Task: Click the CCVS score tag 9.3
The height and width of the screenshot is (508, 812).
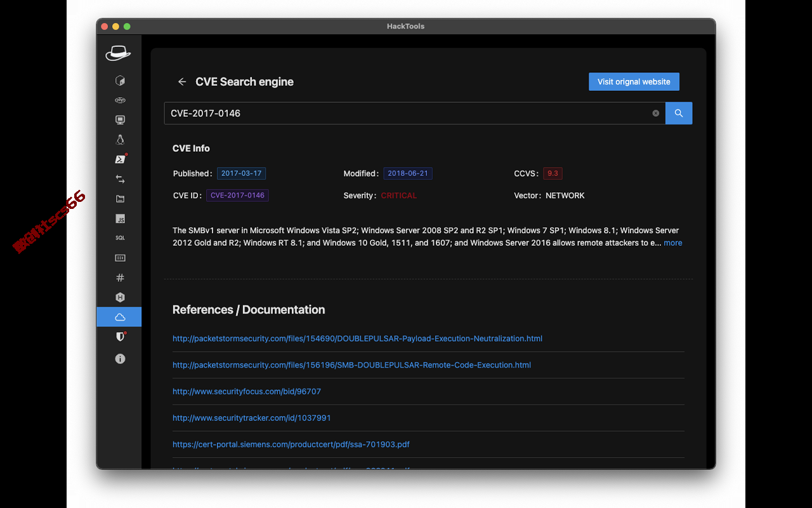Action: pos(553,173)
